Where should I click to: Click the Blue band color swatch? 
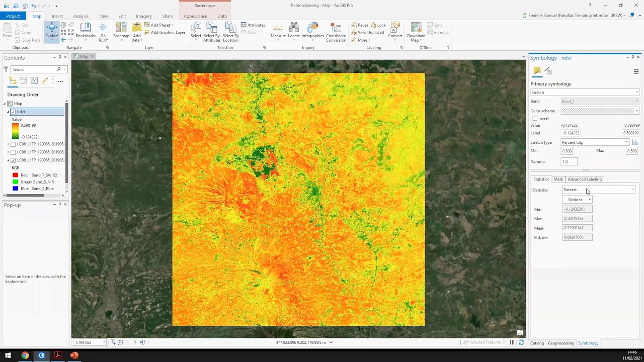(x=16, y=189)
